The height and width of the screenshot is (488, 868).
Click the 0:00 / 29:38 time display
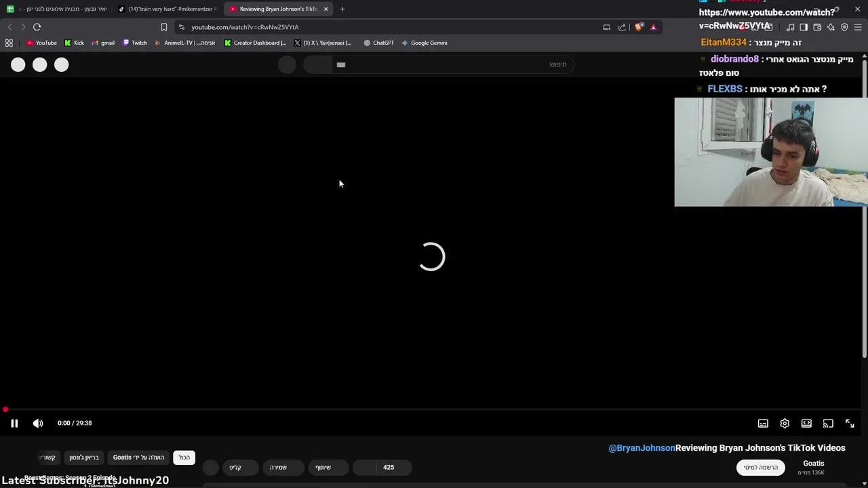pos(75,423)
